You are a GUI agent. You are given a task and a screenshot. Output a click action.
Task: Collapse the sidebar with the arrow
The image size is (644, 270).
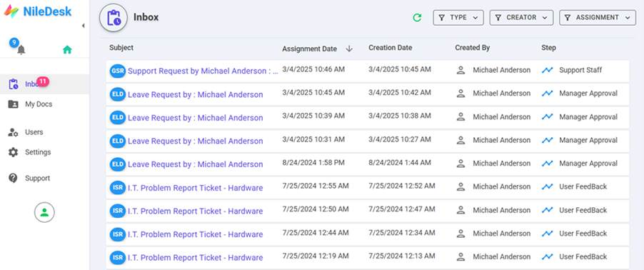coord(83,26)
